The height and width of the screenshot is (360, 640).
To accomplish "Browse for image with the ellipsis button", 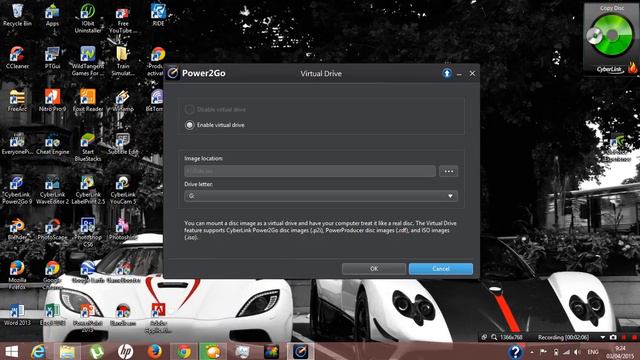I will click(x=449, y=171).
